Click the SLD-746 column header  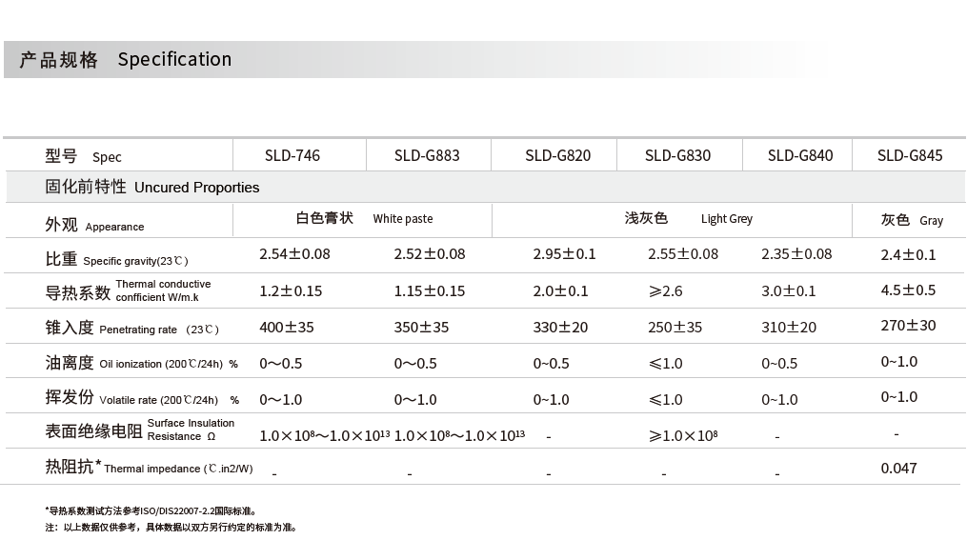coord(292,155)
